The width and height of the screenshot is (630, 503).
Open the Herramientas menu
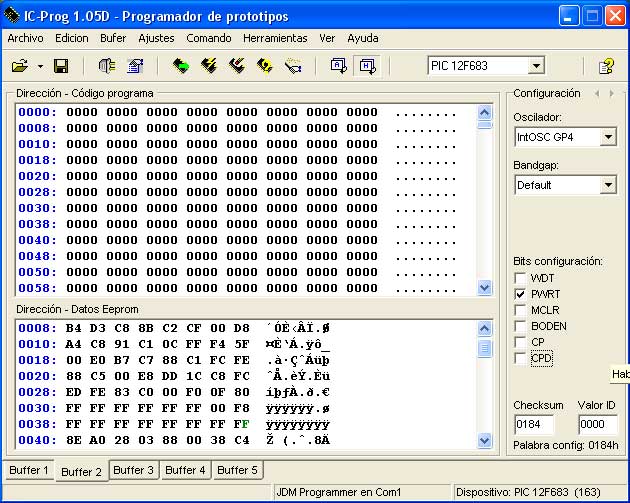coord(275,38)
